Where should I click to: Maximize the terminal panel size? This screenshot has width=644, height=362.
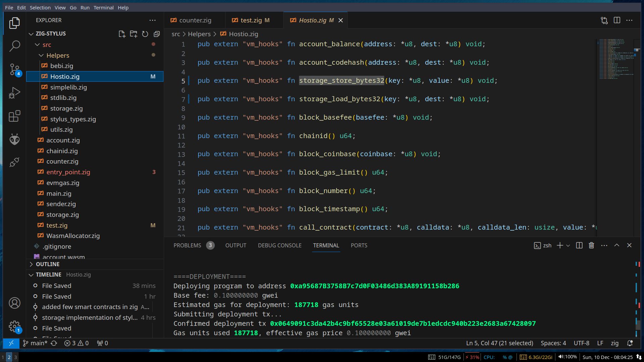616,245
